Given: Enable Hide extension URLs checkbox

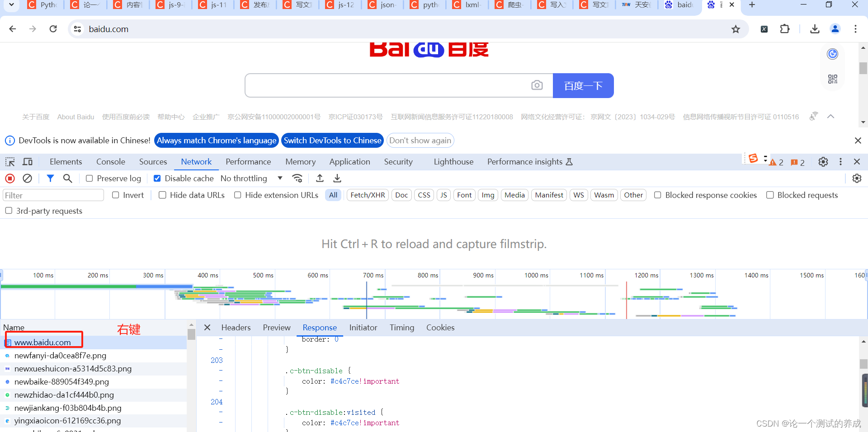Looking at the screenshot, I should click(237, 195).
